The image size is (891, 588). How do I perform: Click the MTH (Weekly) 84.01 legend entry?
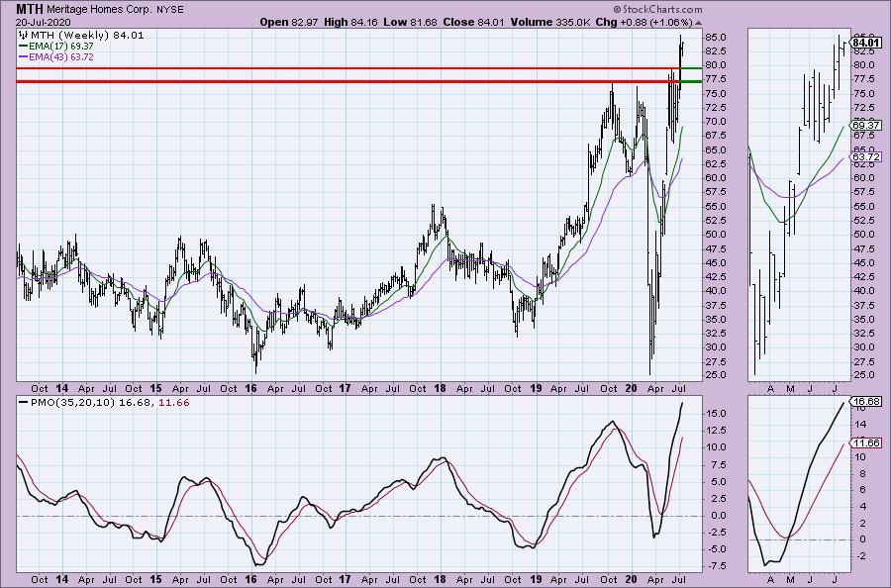point(87,35)
